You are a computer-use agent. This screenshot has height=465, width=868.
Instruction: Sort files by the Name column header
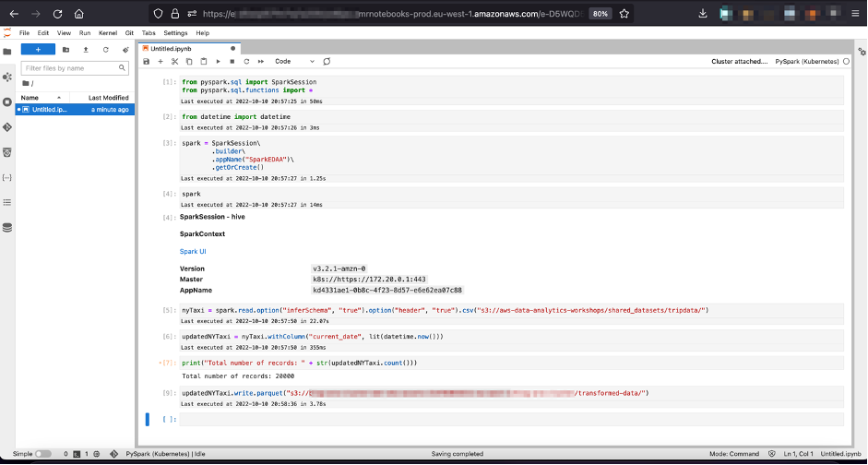pyautogui.click(x=30, y=98)
